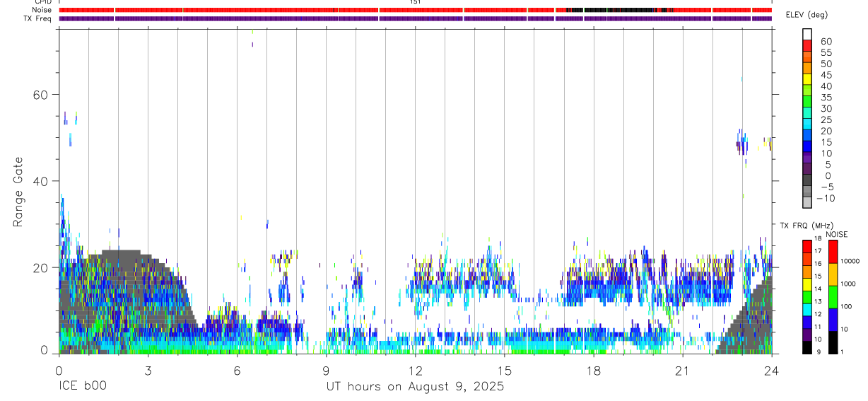This screenshot has width=868, height=401.
Task: Click the '13' label on the TX FRQ bar
Action: pyautogui.click(x=819, y=301)
